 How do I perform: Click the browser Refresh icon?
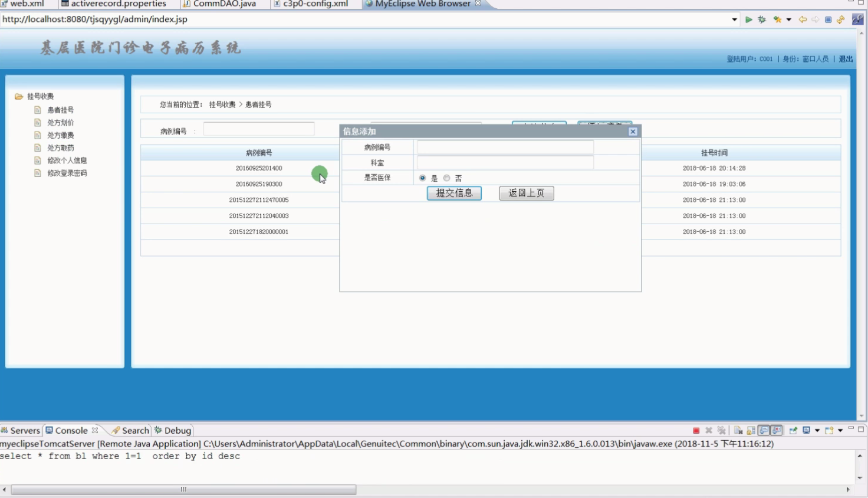[841, 19]
